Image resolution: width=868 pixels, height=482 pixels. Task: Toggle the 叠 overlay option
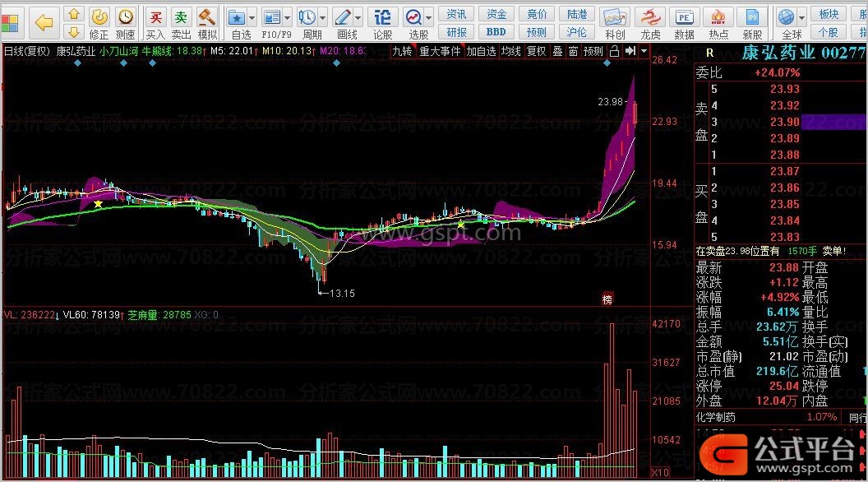(x=557, y=52)
